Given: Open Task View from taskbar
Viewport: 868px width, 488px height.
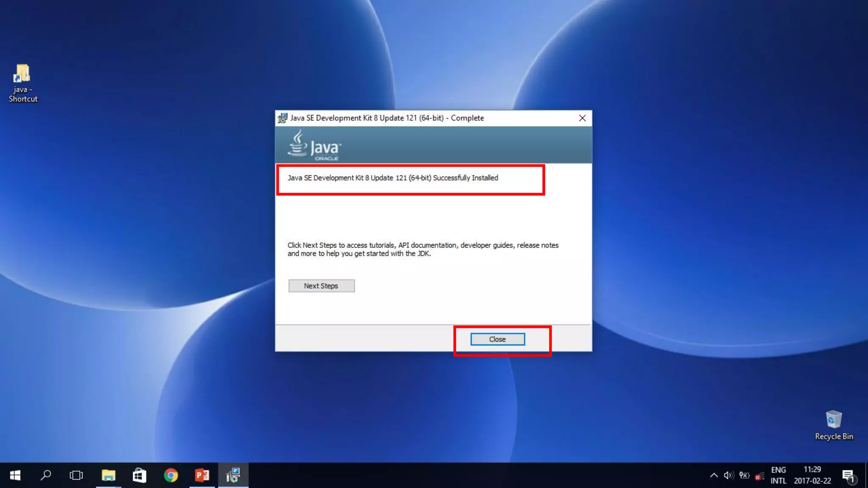Looking at the screenshot, I should pos(76,475).
